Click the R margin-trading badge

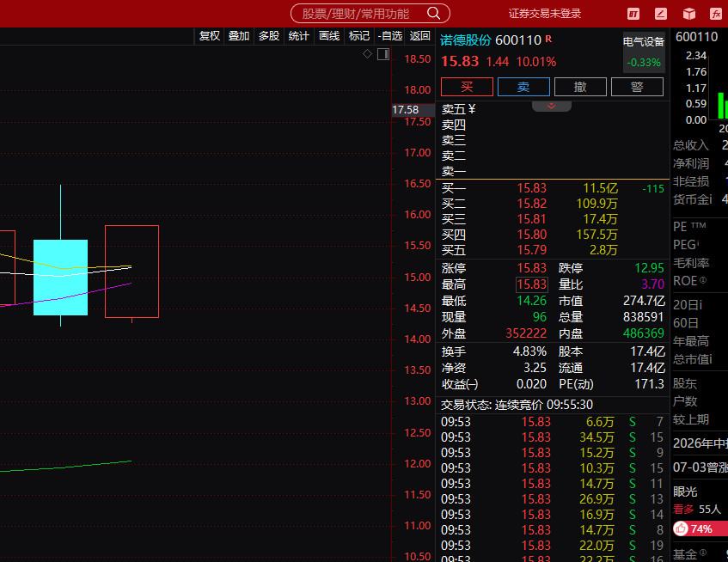[x=548, y=39]
